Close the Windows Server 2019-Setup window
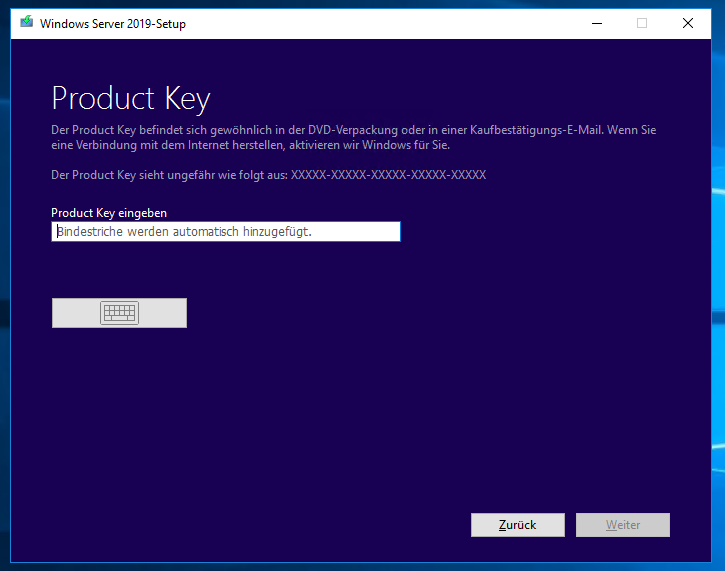This screenshot has width=725, height=571. pos(688,23)
